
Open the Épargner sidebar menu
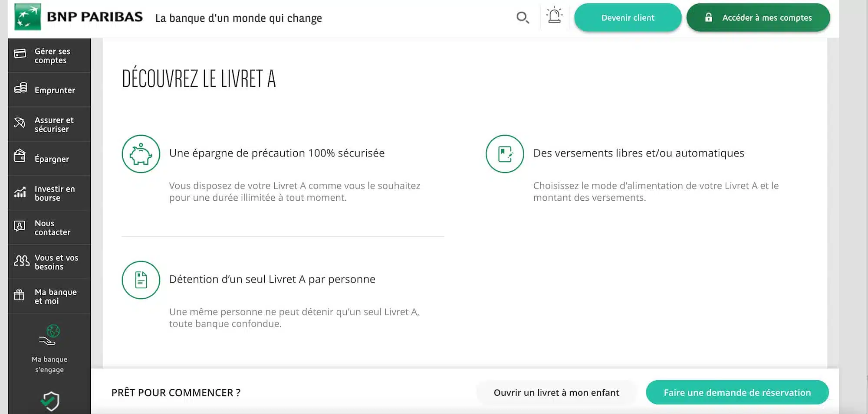pyautogui.click(x=49, y=159)
